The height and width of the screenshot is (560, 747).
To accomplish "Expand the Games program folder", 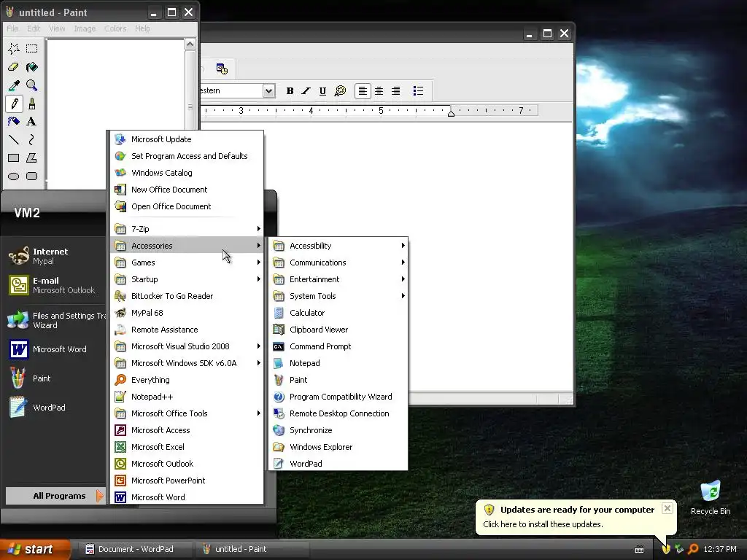I will (187, 262).
